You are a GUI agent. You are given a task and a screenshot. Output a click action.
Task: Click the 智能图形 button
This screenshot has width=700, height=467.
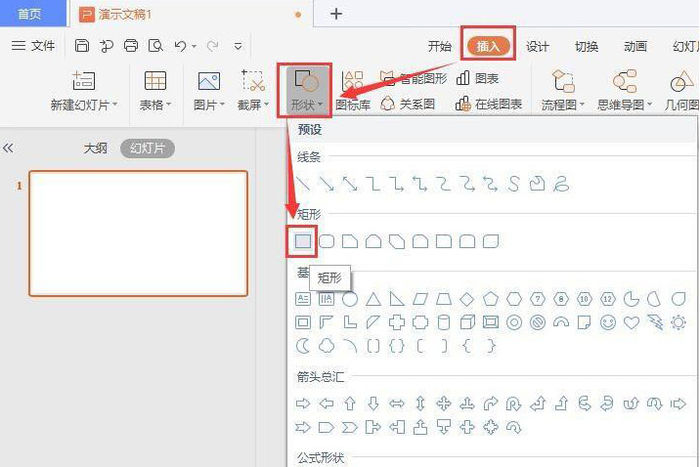point(413,79)
